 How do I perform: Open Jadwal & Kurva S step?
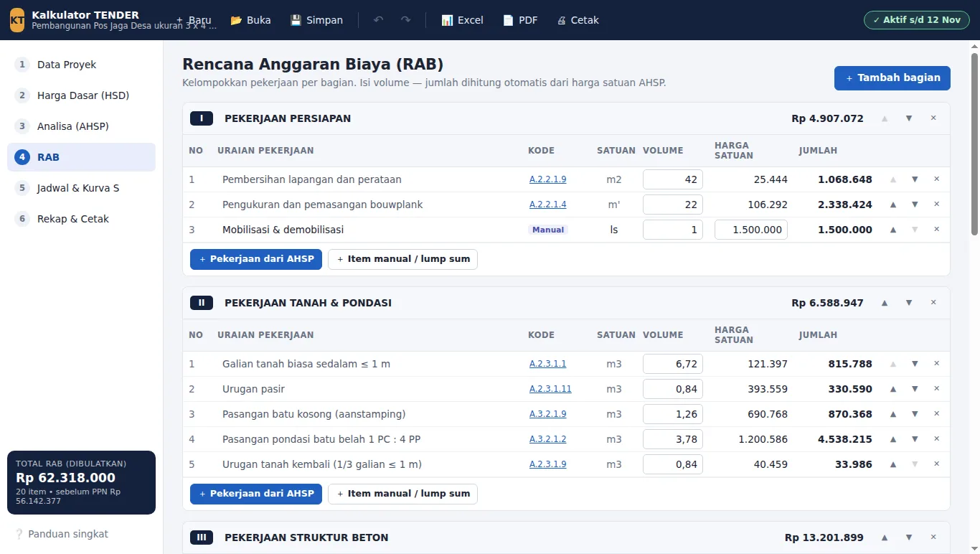coord(81,188)
